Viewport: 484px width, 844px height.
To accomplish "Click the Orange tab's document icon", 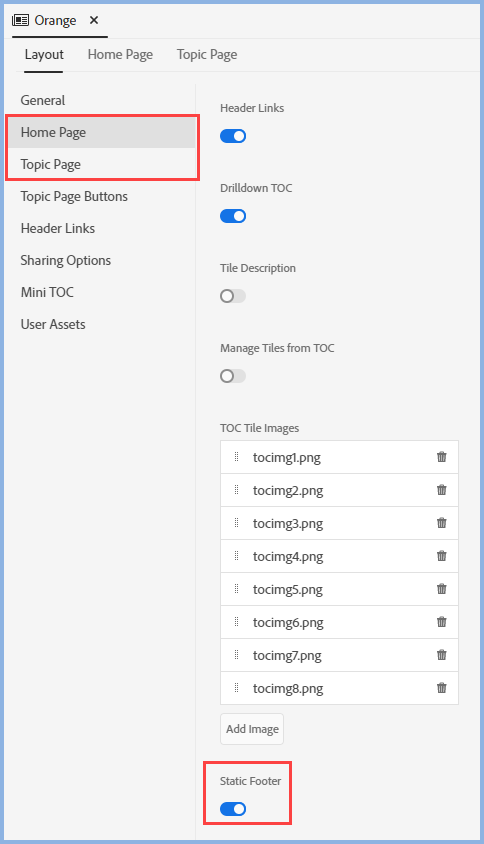I will click(x=20, y=20).
